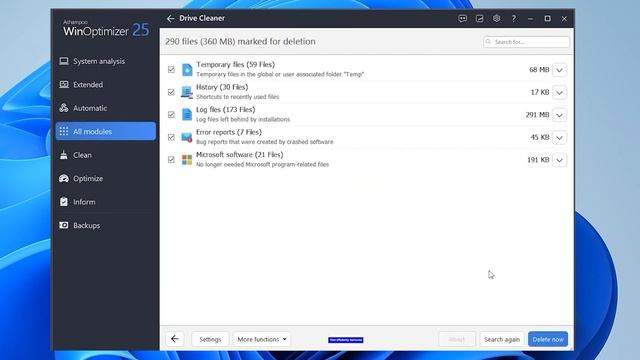640x360 pixels.
Task: Expand the Log files 291 MB entry
Action: (560, 115)
